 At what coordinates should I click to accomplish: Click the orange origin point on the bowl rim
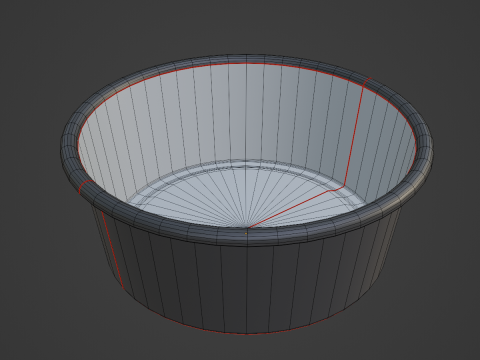(x=246, y=234)
